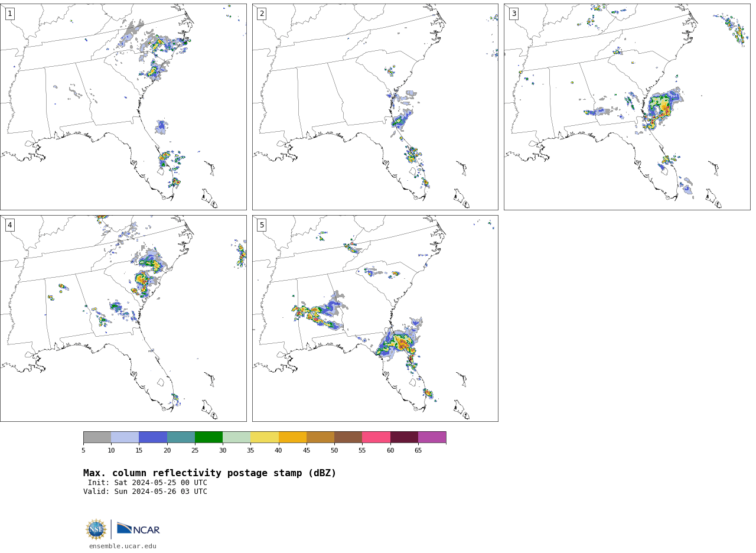Open ensemble member 4 map panel
Viewport: 756px width, 553px height.
123,318
